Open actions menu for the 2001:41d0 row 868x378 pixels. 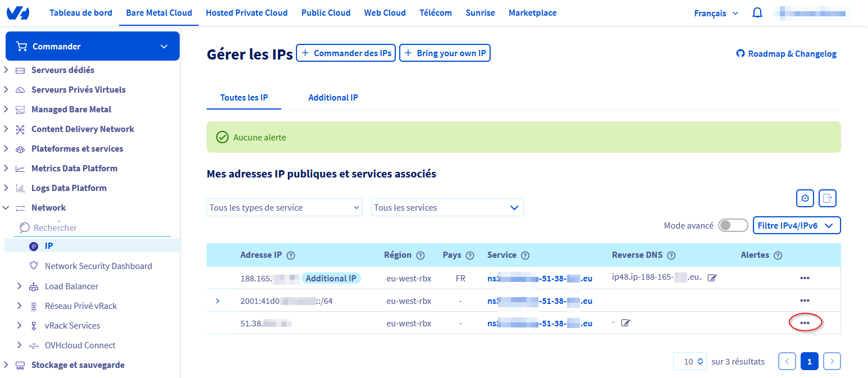pos(805,300)
